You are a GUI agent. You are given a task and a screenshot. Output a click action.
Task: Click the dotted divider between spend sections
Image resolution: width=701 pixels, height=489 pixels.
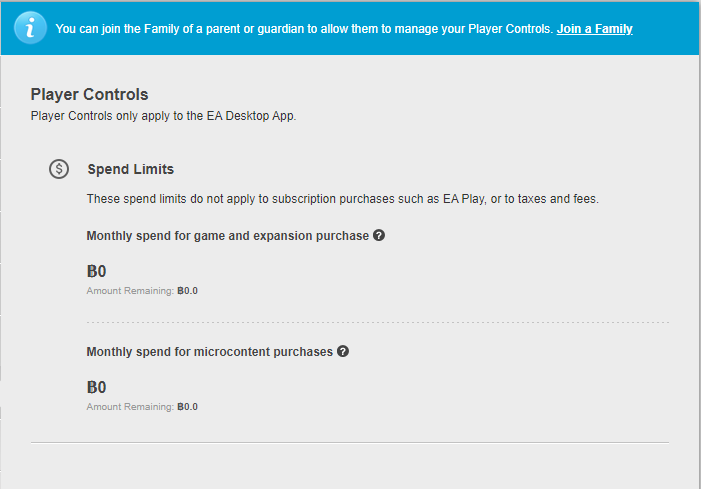tap(377, 322)
